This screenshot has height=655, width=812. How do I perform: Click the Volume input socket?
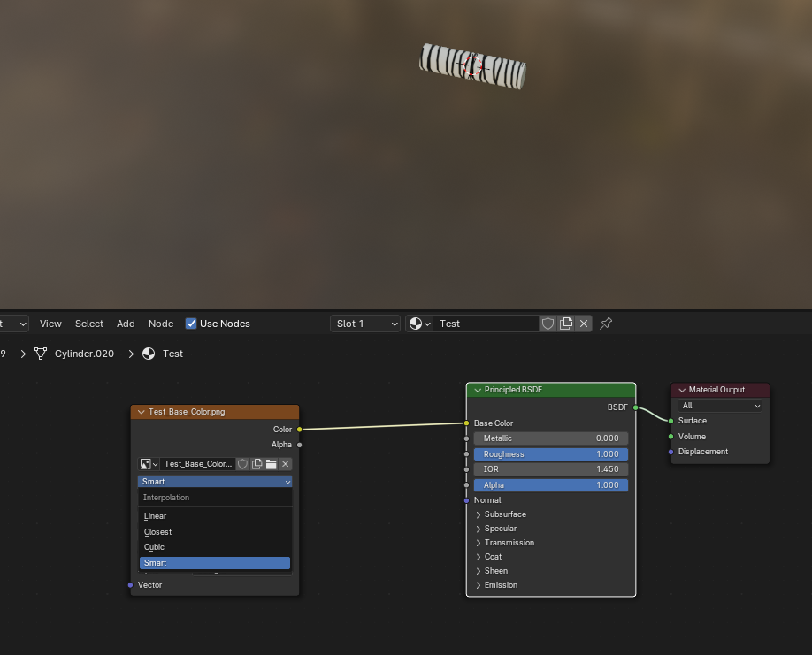click(x=671, y=437)
